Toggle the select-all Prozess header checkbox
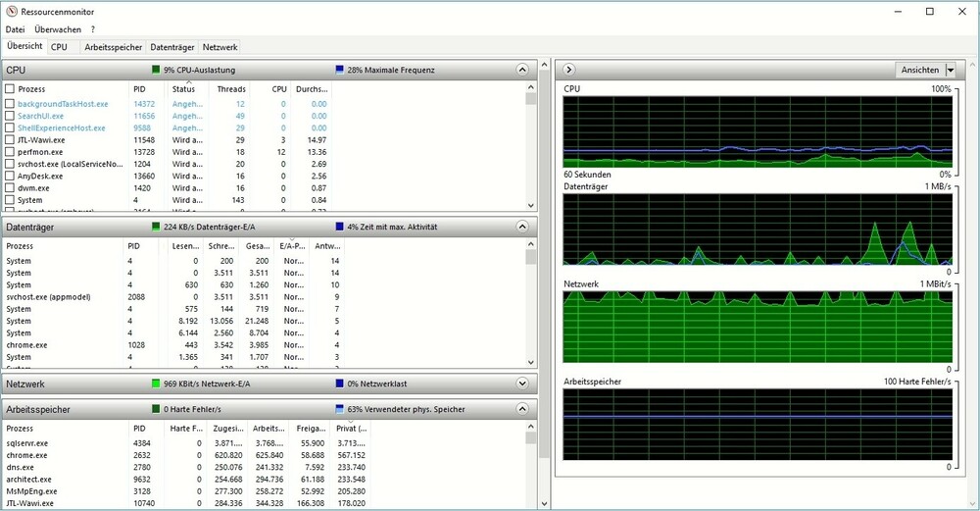 coord(10,89)
